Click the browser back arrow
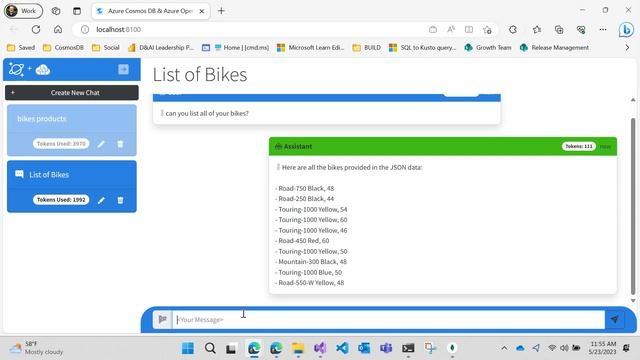Viewport: 640px width, 360px height. [x=13, y=29]
